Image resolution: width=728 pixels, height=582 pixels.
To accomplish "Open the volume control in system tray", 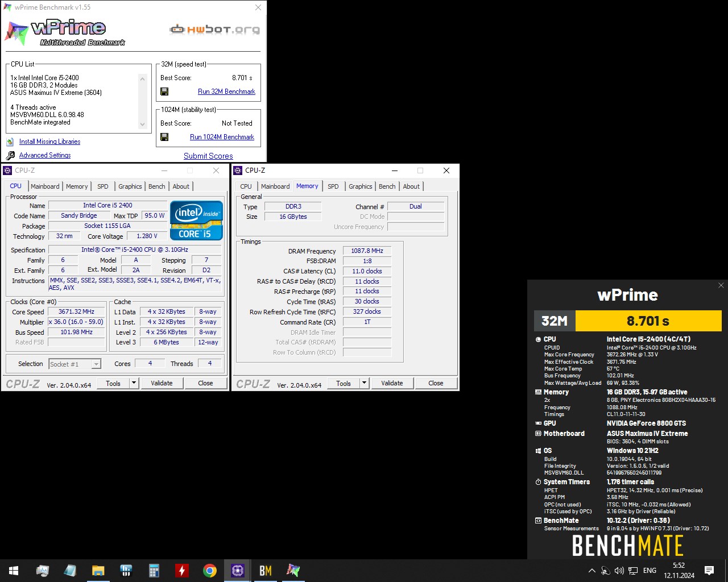I will point(619,571).
